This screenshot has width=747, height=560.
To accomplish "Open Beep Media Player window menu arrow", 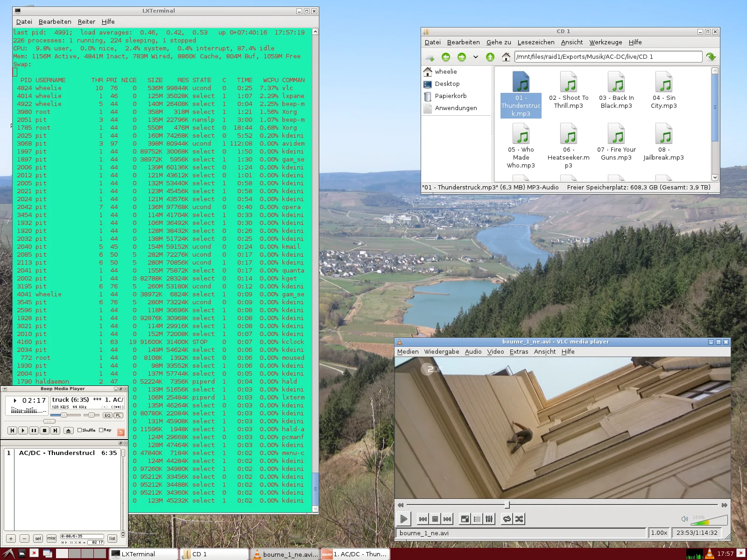I will (x=5, y=389).
